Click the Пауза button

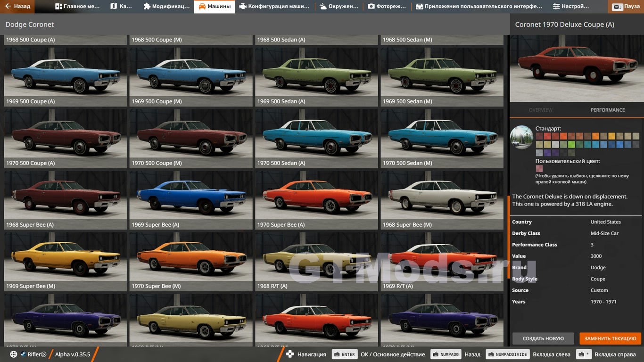pyautogui.click(x=626, y=7)
